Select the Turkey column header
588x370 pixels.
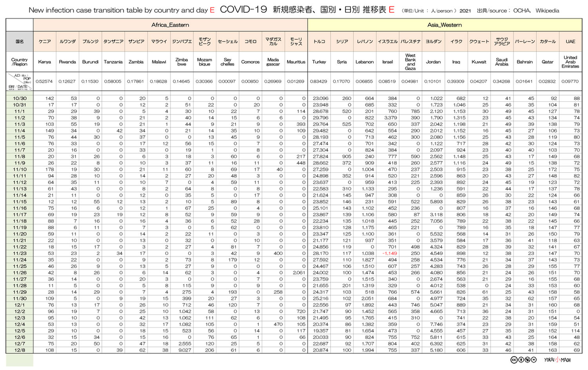click(x=319, y=62)
